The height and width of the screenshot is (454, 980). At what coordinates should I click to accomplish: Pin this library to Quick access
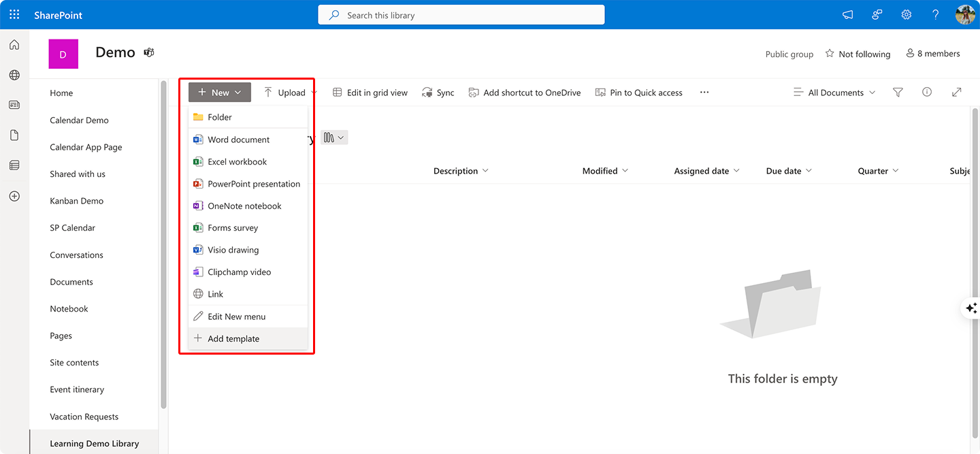[x=638, y=92]
